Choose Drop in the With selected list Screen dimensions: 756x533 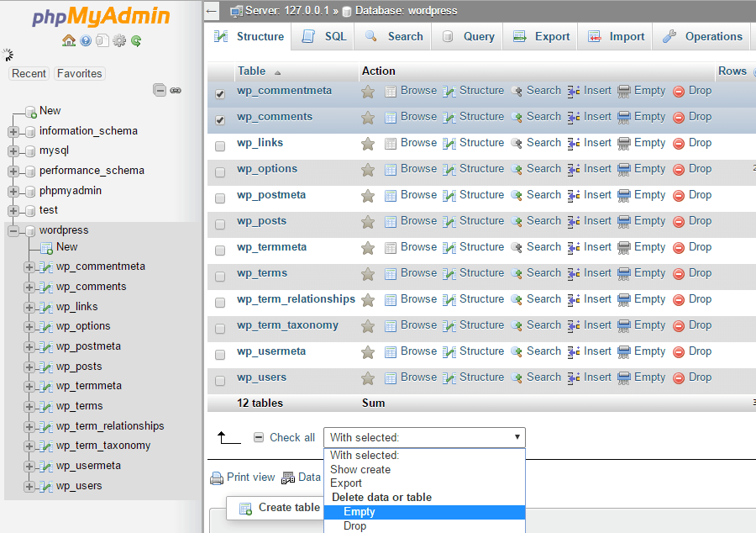click(425, 525)
